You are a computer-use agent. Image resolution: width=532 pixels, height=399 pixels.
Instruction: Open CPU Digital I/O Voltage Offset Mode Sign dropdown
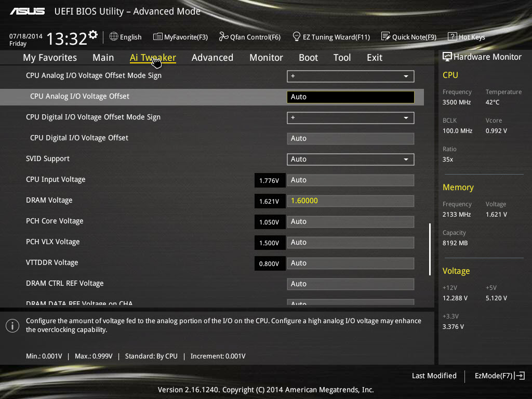pyautogui.click(x=351, y=118)
